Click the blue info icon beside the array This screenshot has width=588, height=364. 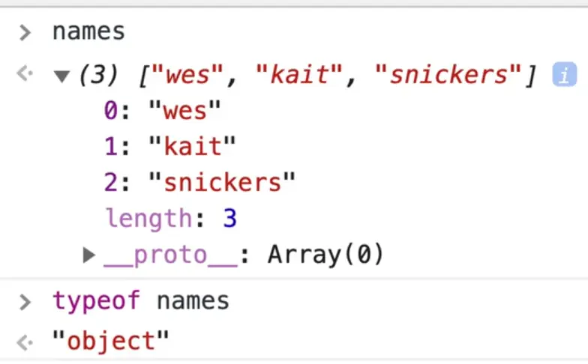[564, 75]
